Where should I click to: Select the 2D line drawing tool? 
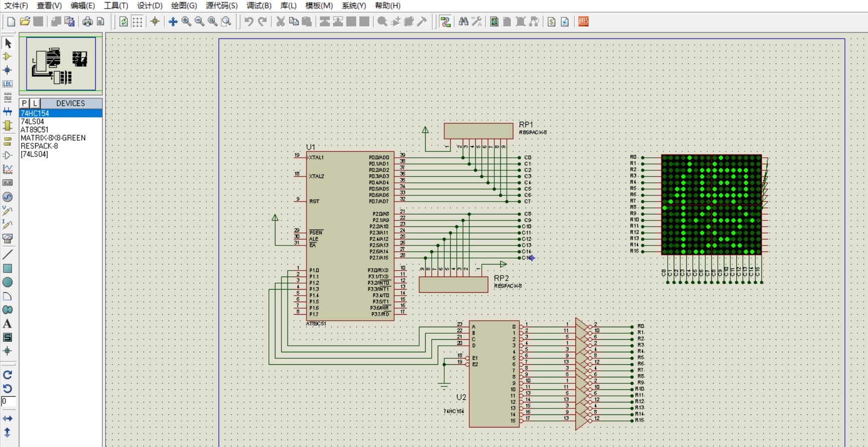coord(8,255)
